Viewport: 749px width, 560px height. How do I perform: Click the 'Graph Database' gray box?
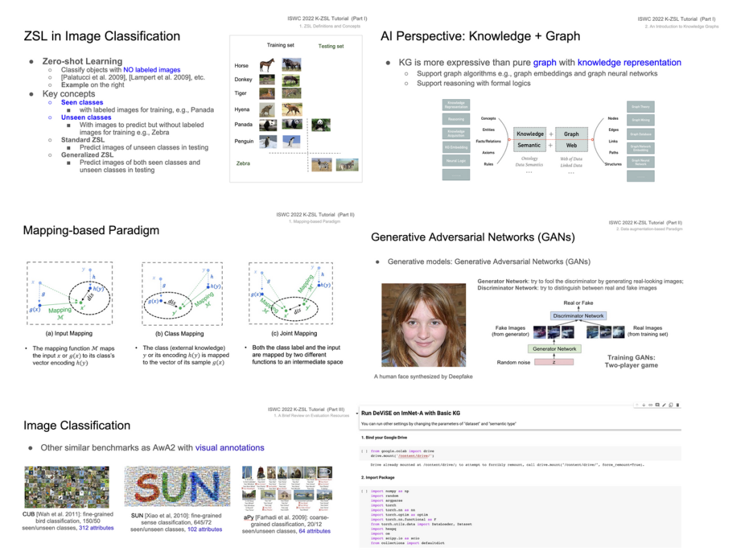coord(641,134)
